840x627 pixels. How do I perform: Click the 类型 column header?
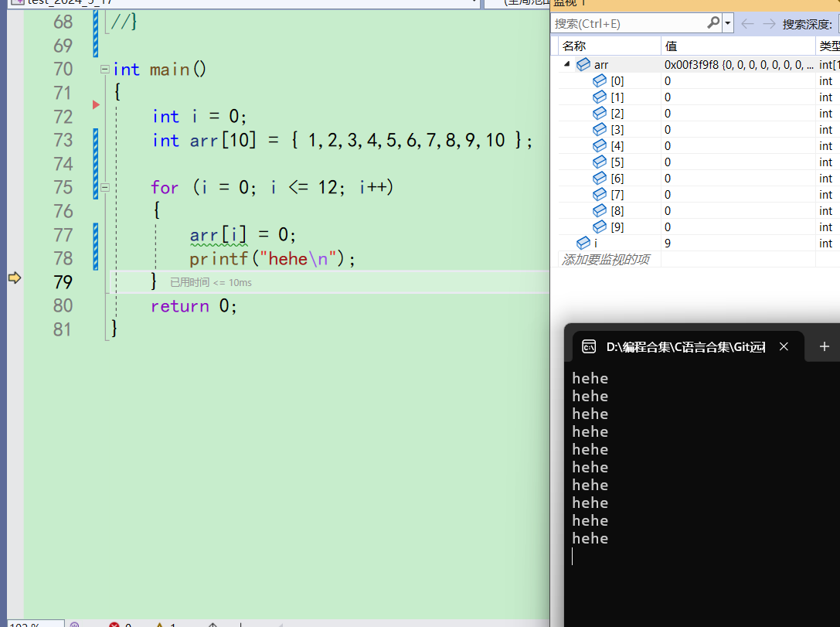[x=829, y=46]
